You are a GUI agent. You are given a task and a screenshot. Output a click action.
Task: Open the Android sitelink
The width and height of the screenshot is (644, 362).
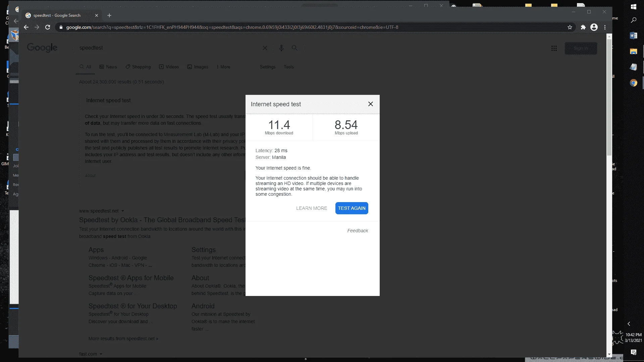203,306
